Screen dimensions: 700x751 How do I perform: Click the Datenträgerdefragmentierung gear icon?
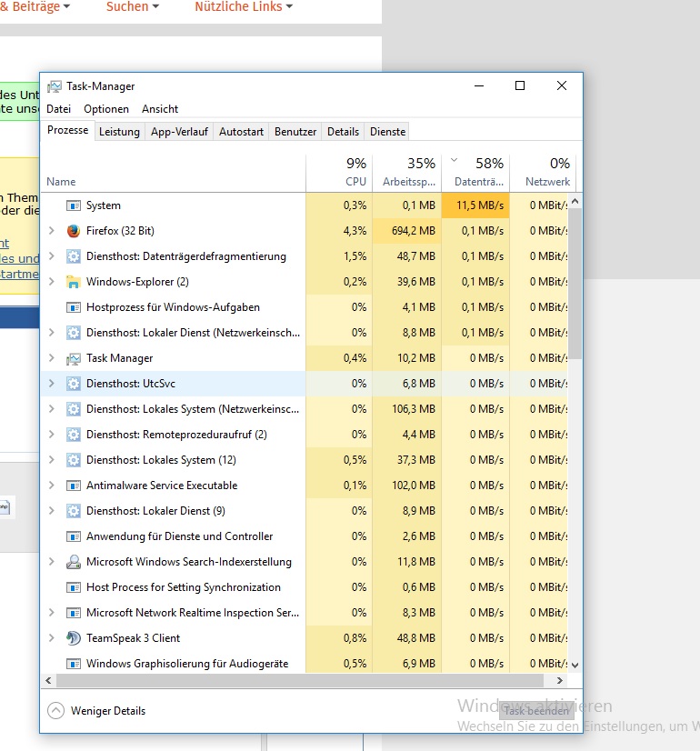tap(74, 256)
